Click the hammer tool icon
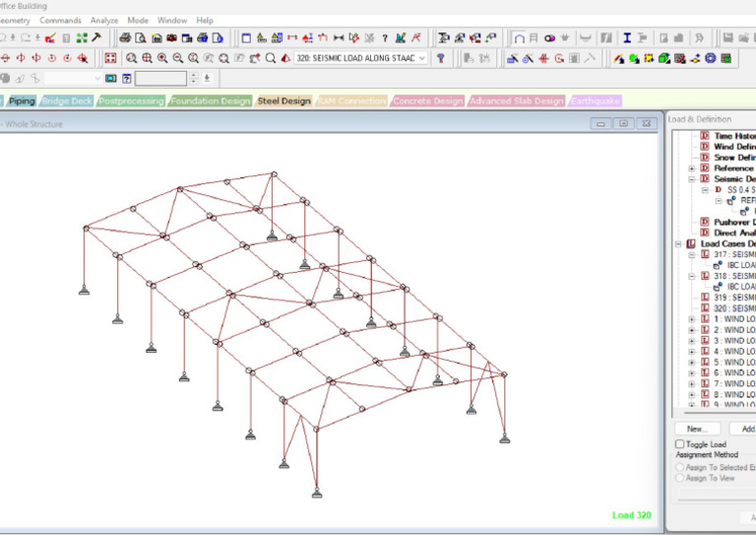Screen dimensions: 756x535 [x=96, y=38]
